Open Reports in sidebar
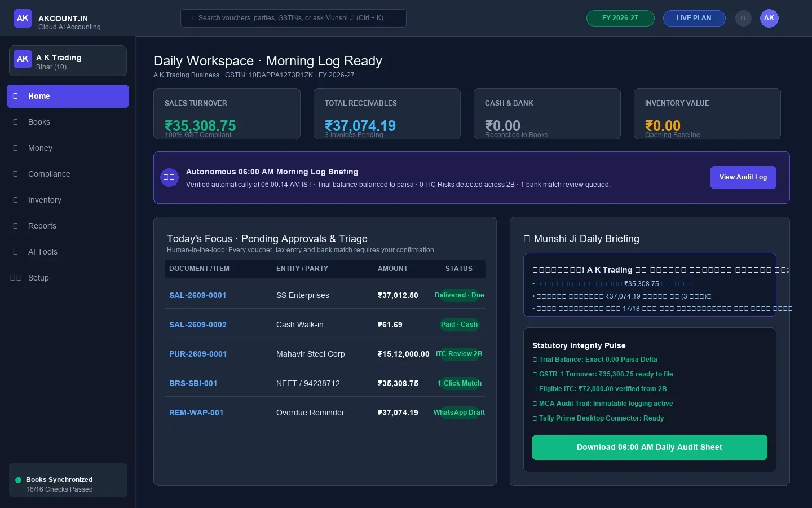Viewport: 812px width, 508px height. point(68,226)
